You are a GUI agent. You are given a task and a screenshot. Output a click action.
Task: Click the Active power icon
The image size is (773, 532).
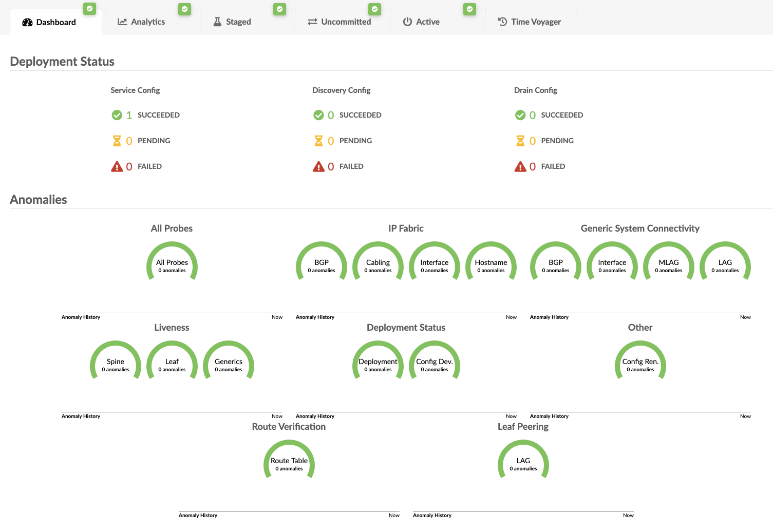[x=407, y=22]
